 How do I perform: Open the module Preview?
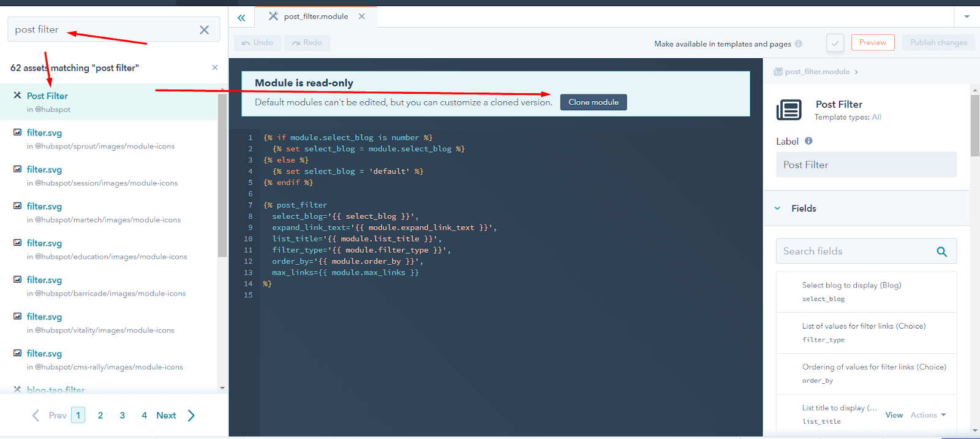(873, 42)
